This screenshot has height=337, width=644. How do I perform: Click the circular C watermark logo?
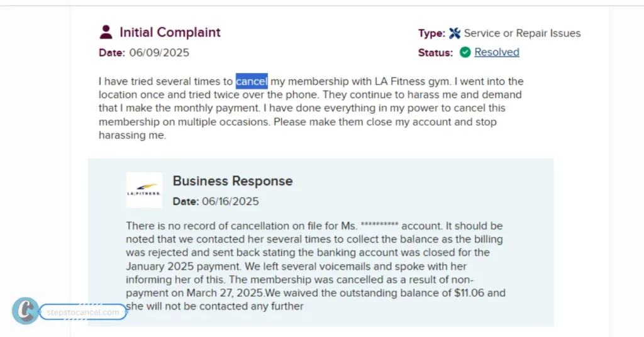[25, 311]
